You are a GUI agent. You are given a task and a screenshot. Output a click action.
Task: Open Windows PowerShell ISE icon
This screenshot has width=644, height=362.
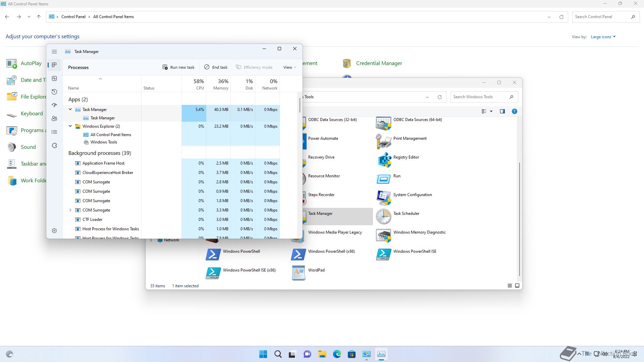(384, 254)
